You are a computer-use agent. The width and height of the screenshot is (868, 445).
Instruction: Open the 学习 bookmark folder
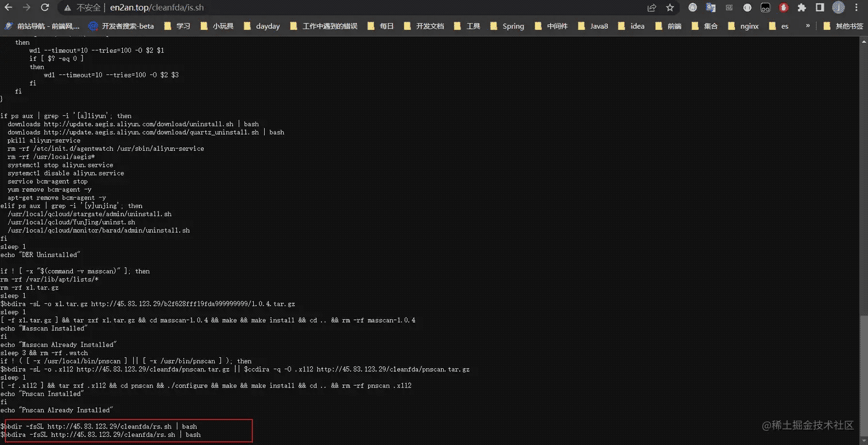(177, 26)
